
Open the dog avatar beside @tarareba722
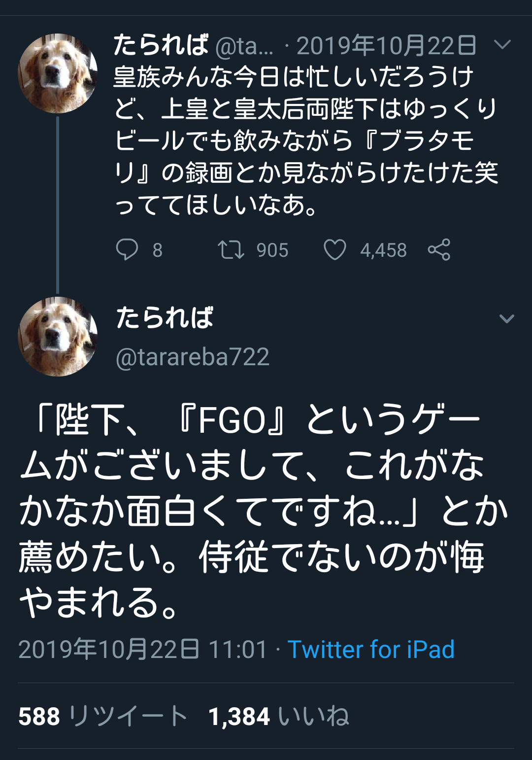tap(58, 337)
